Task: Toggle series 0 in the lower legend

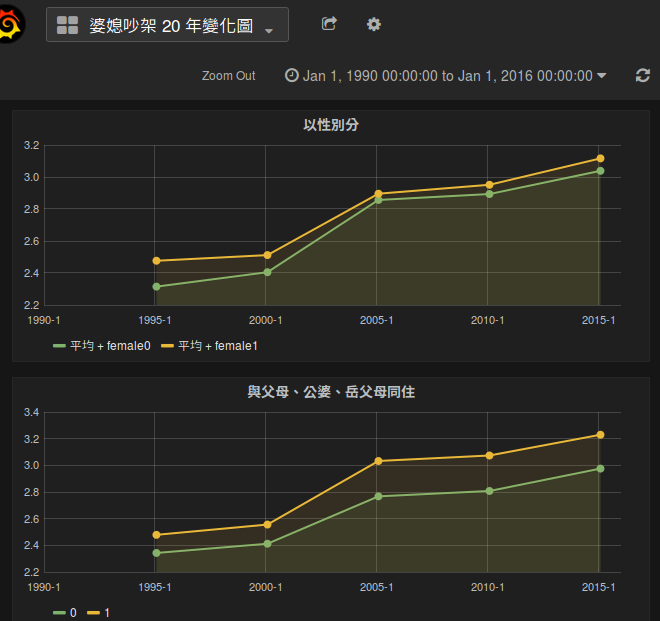Action: 73,612
